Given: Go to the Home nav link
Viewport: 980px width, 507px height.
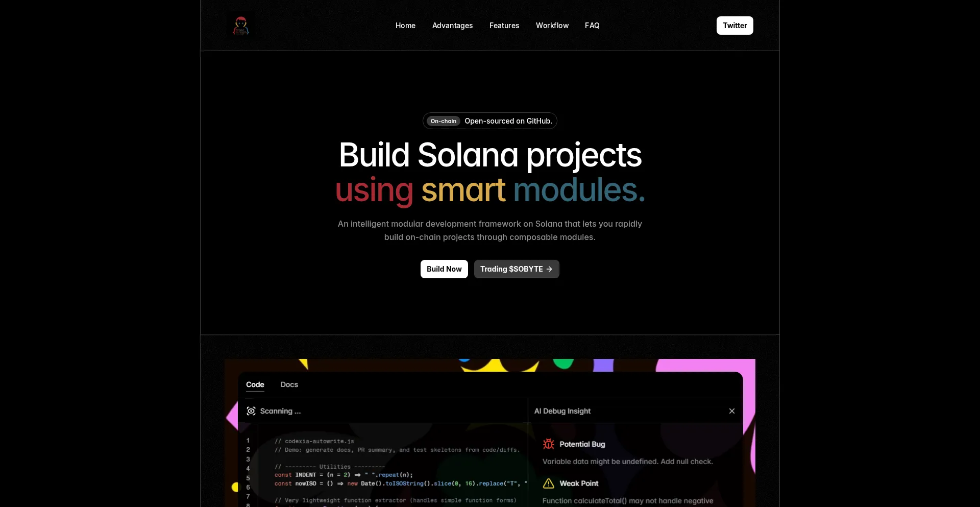Looking at the screenshot, I should tap(405, 26).
